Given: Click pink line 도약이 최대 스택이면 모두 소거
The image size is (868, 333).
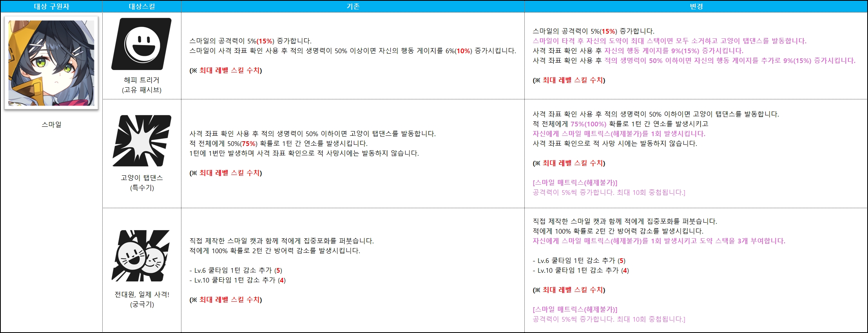Looking at the screenshot, I should click(x=669, y=41).
